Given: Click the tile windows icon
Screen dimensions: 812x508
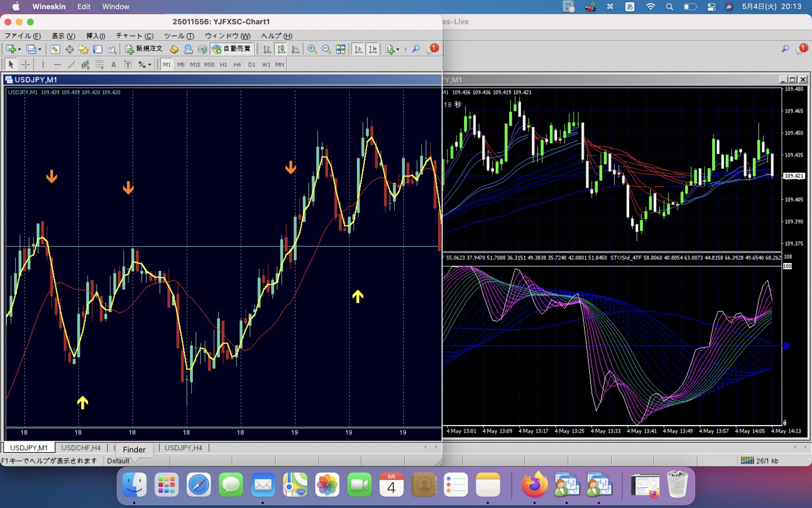Looking at the screenshot, I should tap(340, 49).
